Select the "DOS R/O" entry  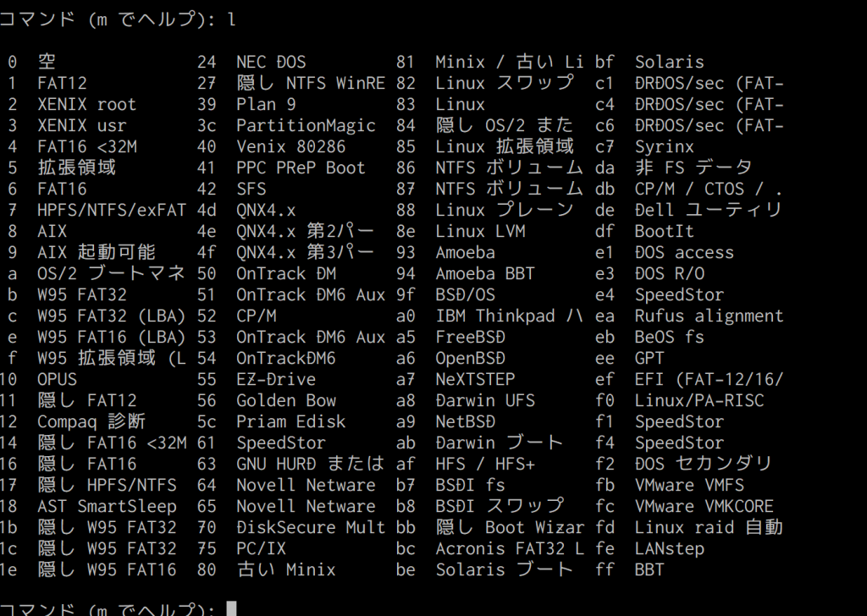669,273
